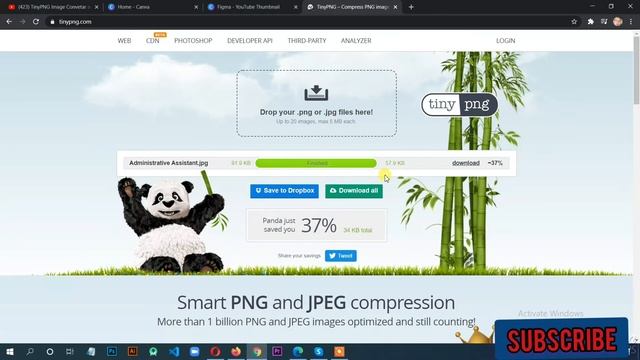Image resolution: width=640 pixels, height=360 pixels.
Task: Click the Chrome icon in the taskbar
Action: tap(257, 351)
